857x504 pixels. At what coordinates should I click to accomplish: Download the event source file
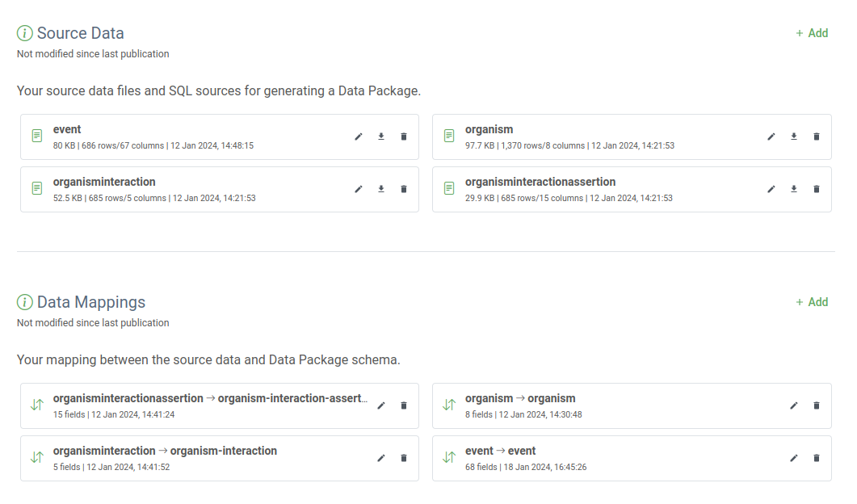coord(381,136)
